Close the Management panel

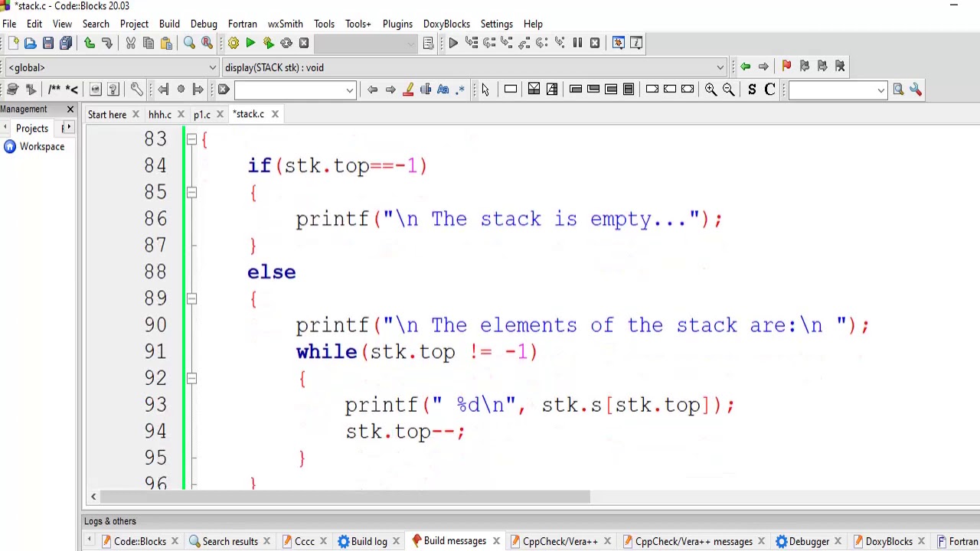tap(70, 109)
